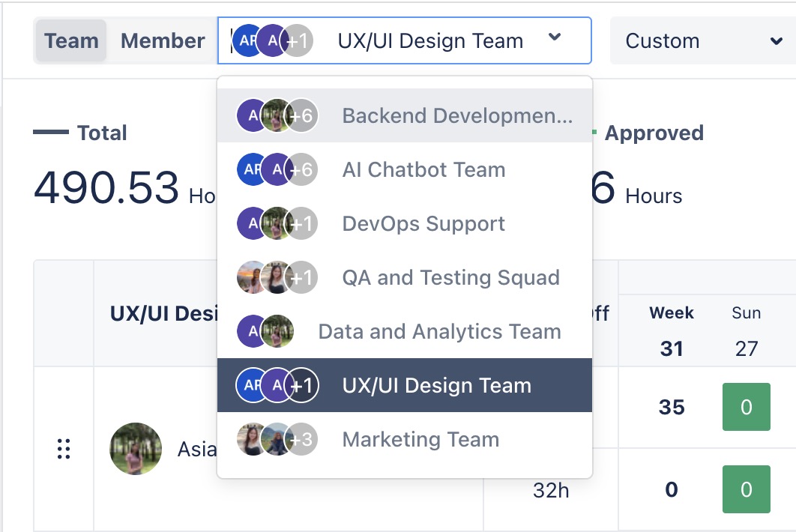Click avatar group of Backend Development team
Image resolution: width=796 pixels, height=532 pixels.
coord(277,116)
